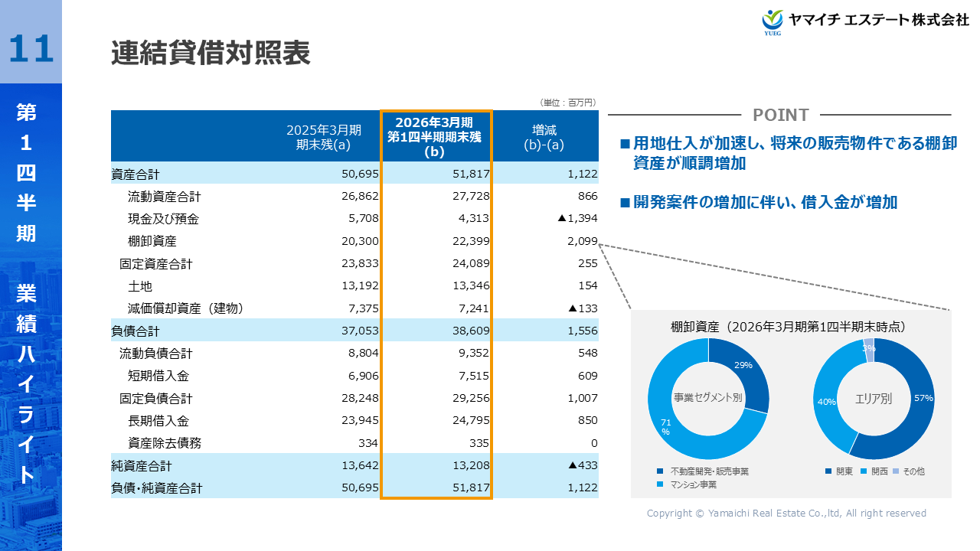Viewport: 980px width, 551px height.
Task: Click the 棚卸資産 row label in the table
Action: coord(152,241)
